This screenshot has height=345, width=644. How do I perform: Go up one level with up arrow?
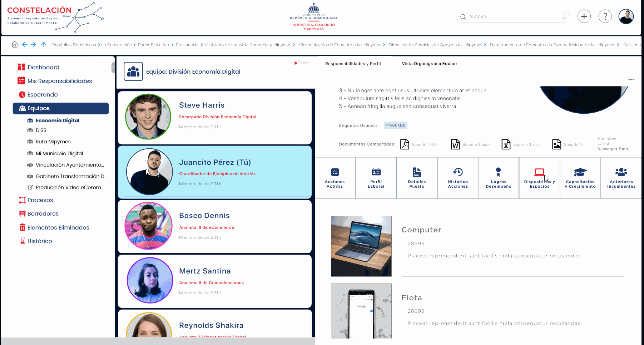(x=44, y=44)
